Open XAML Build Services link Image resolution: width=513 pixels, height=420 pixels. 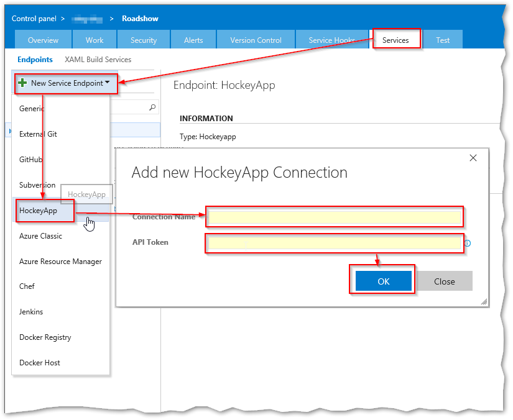click(x=98, y=60)
